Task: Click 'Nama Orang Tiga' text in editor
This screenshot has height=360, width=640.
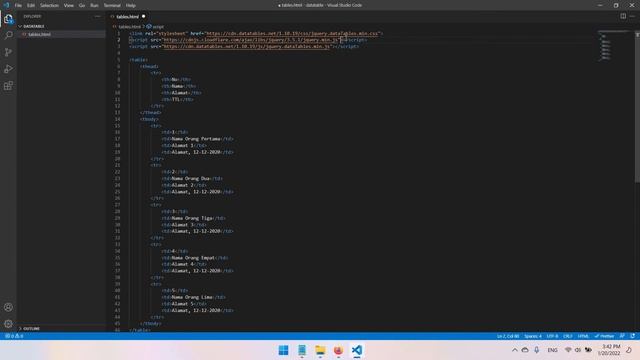Action: tap(192, 218)
